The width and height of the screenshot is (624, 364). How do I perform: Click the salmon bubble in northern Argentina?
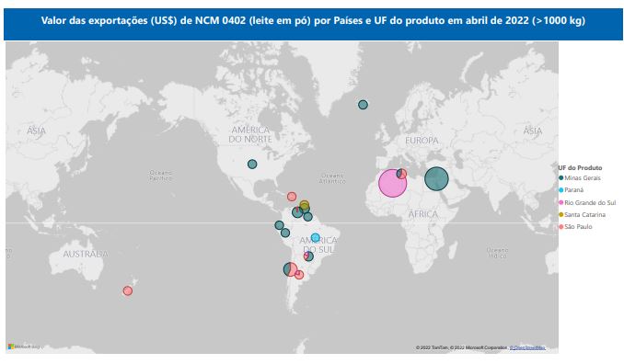coord(299,275)
